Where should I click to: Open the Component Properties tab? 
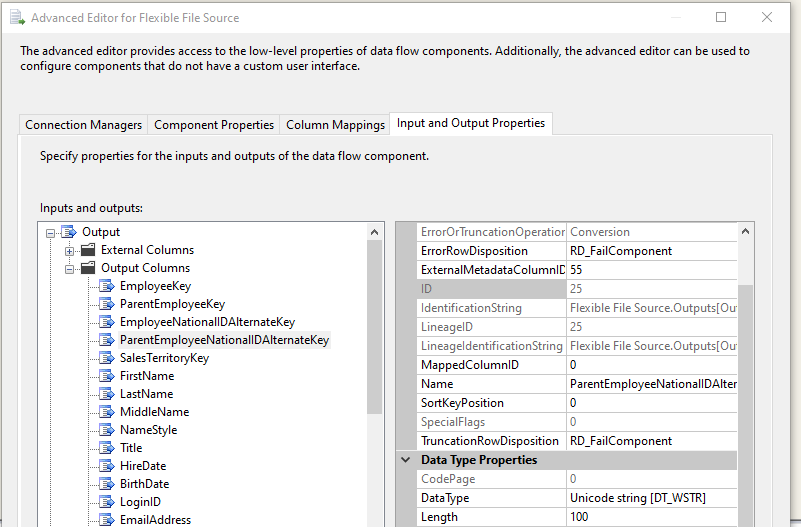tap(214, 125)
